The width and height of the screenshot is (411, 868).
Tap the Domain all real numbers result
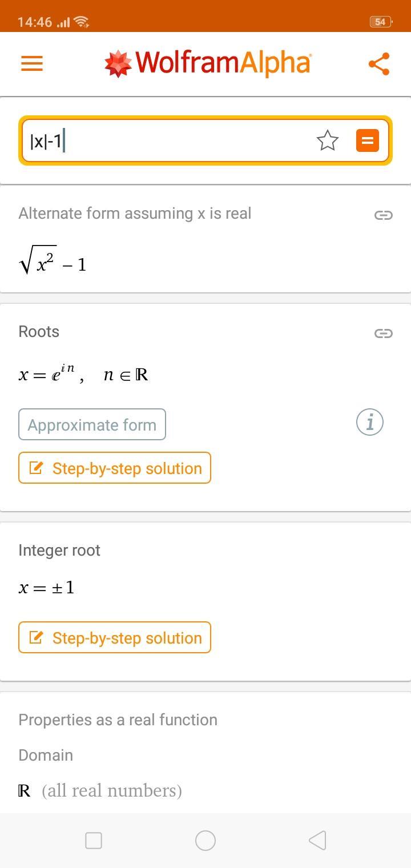pyautogui.click(x=100, y=790)
